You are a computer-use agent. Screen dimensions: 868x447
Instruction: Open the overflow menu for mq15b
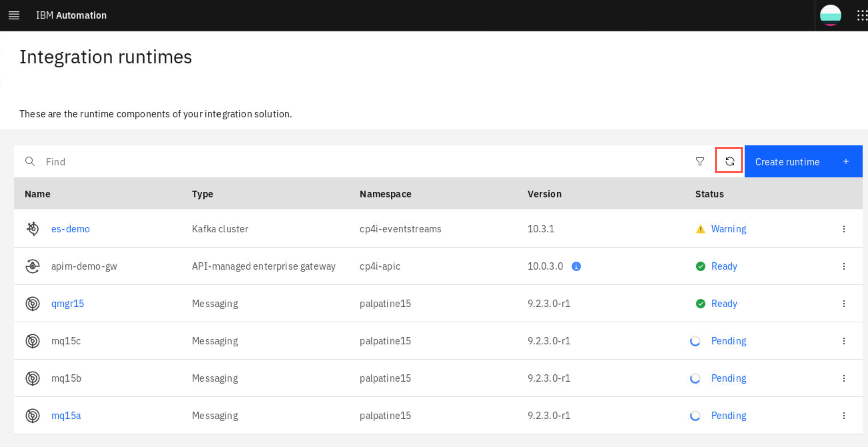click(844, 378)
